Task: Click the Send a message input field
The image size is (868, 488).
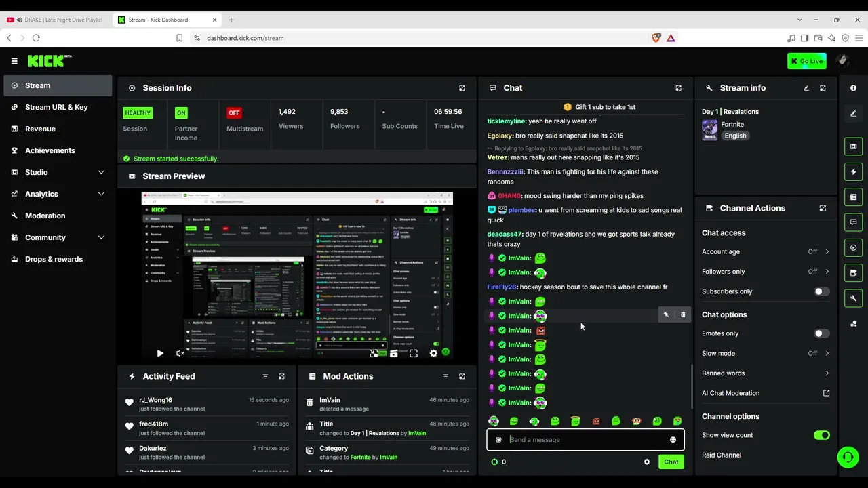Action: (585, 440)
